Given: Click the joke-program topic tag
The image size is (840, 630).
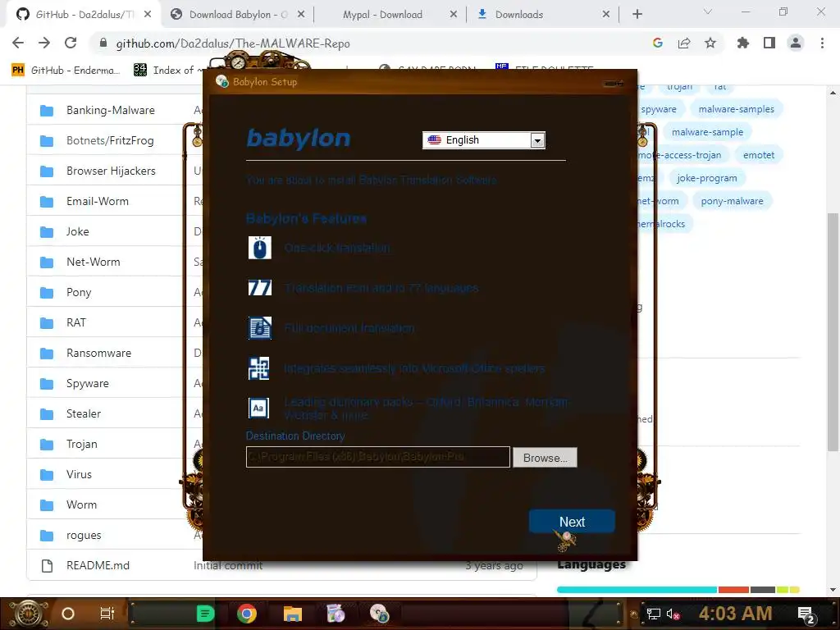Looking at the screenshot, I should coord(706,178).
